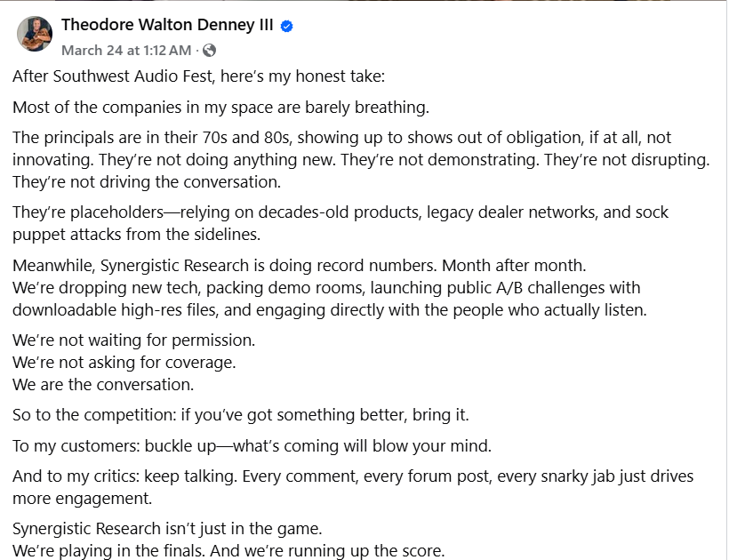Screen dimensions: 737x560
Task: Click the sentence starting 'To my customers: buckle up'
Action: tap(252, 446)
